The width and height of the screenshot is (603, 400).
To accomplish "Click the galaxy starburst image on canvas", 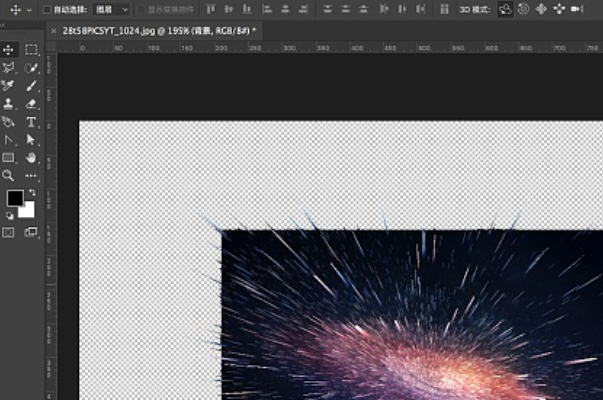I will [412, 315].
